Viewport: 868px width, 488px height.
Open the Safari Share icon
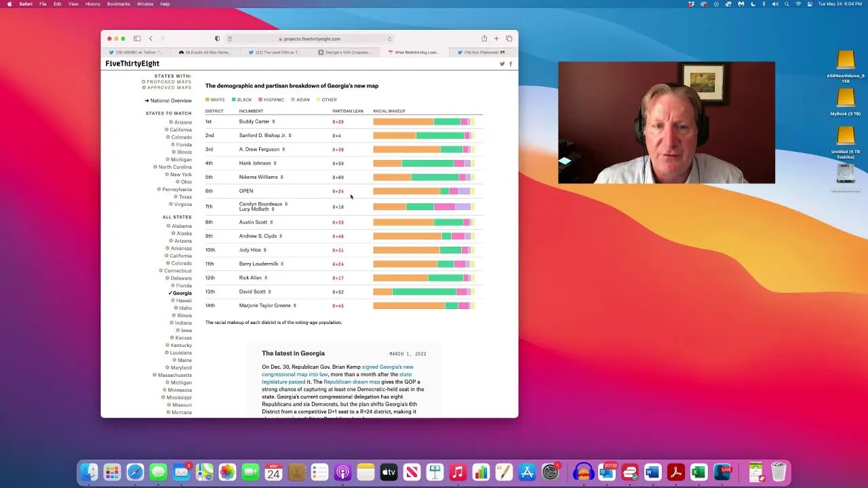[x=484, y=39]
